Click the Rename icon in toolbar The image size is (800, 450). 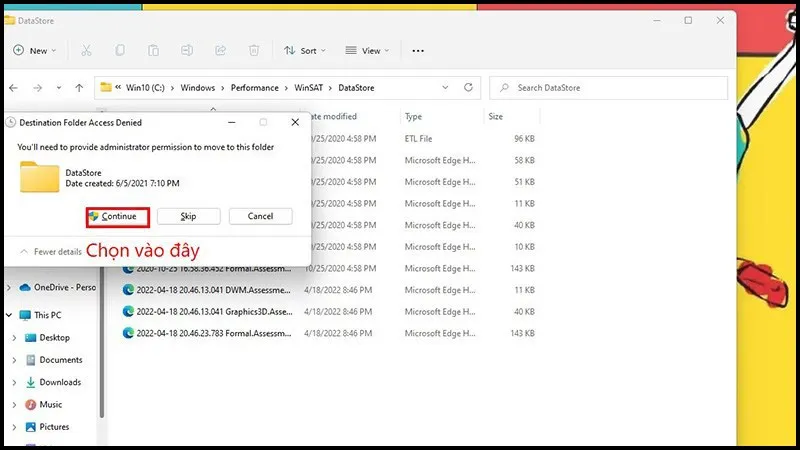187,50
